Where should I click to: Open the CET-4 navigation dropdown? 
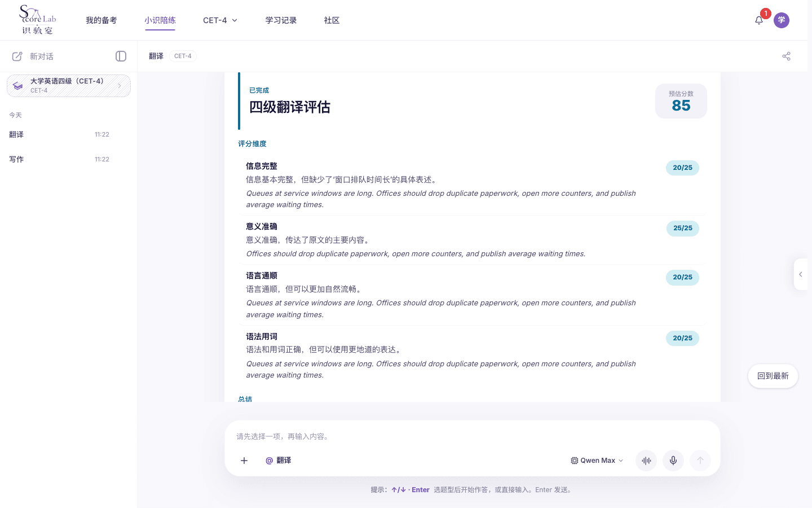(220, 20)
